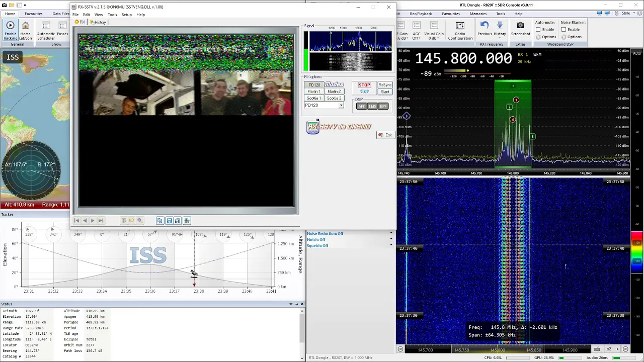Select the Scottie 1 mode
Viewport: 644px width, 362px height.
[x=314, y=98]
